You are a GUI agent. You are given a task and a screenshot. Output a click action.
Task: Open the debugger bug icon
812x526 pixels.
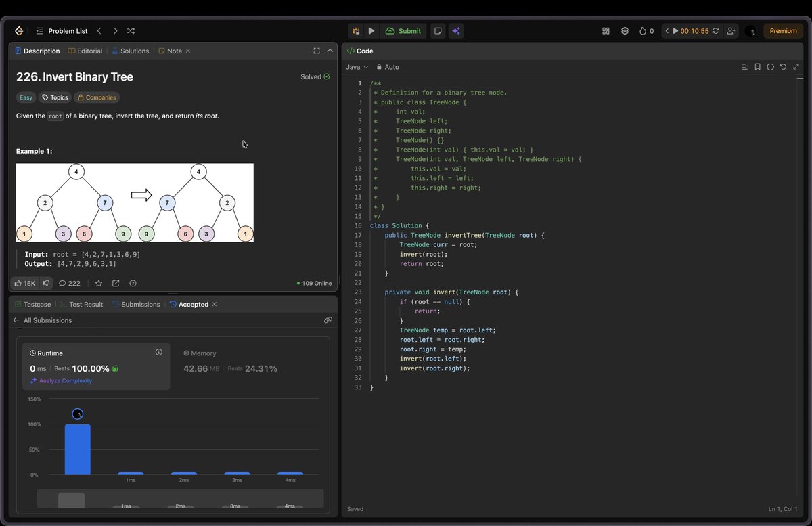click(355, 30)
